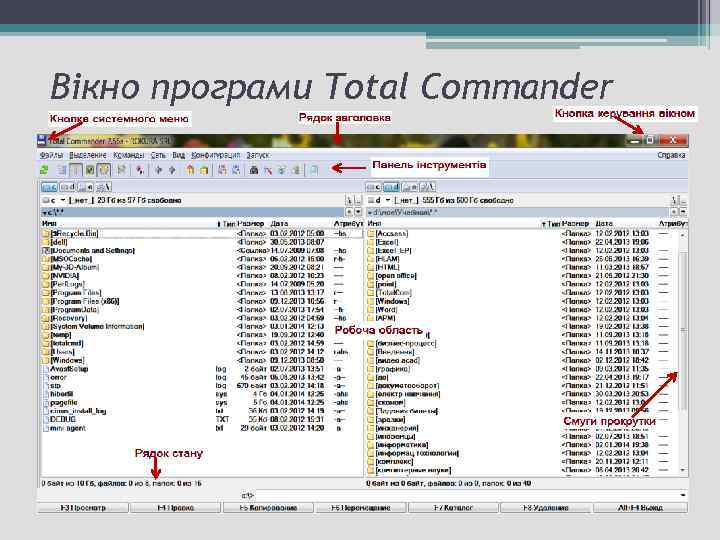Click the F4 Правка button
Image resolution: width=720 pixels, height=540 pixels.
coord(175,508)
